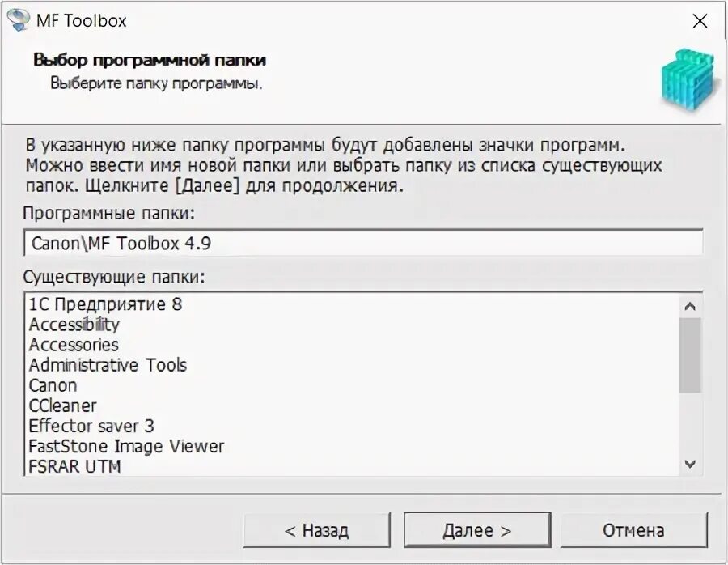Click scrollbar track below the thumb
Screen dimensions: 728x565
coord(689,425)
